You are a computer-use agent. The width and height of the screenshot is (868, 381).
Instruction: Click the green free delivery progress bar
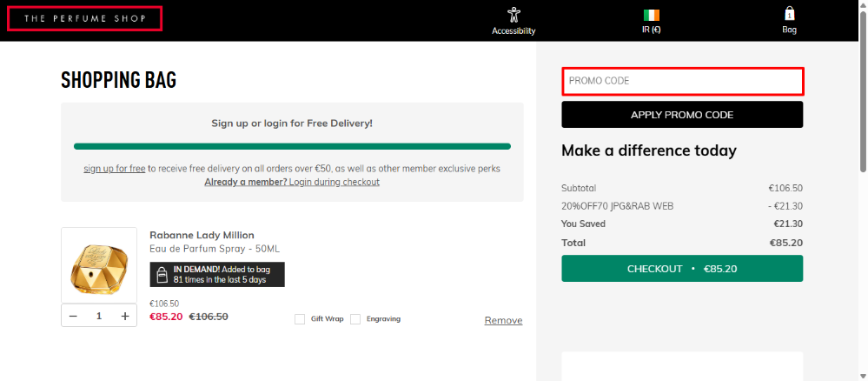292,146
